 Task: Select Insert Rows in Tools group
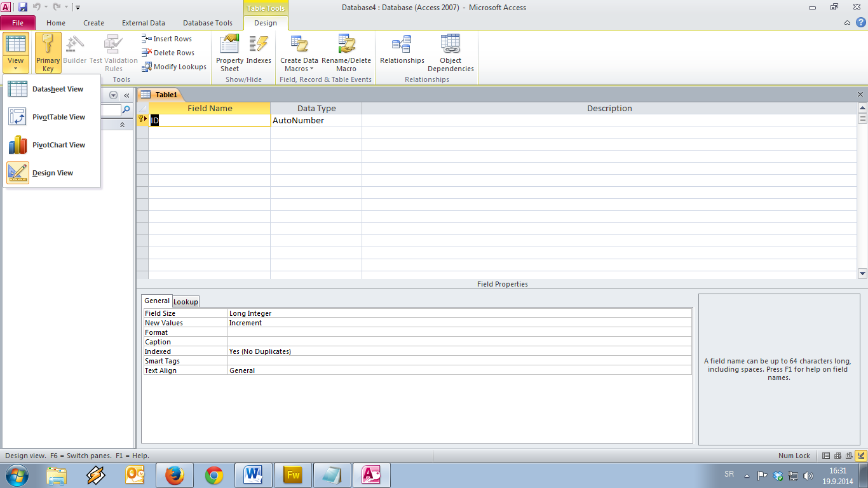167,39
